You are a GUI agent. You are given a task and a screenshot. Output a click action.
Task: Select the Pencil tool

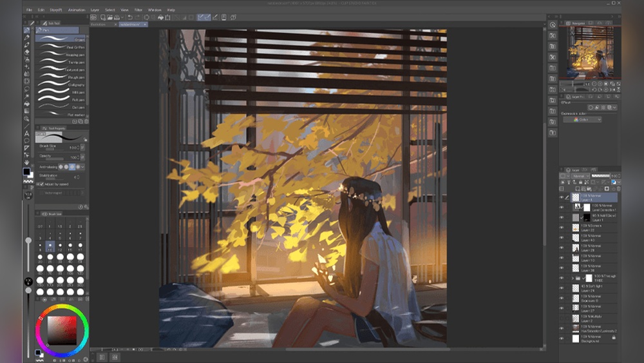tap(26, 37)
